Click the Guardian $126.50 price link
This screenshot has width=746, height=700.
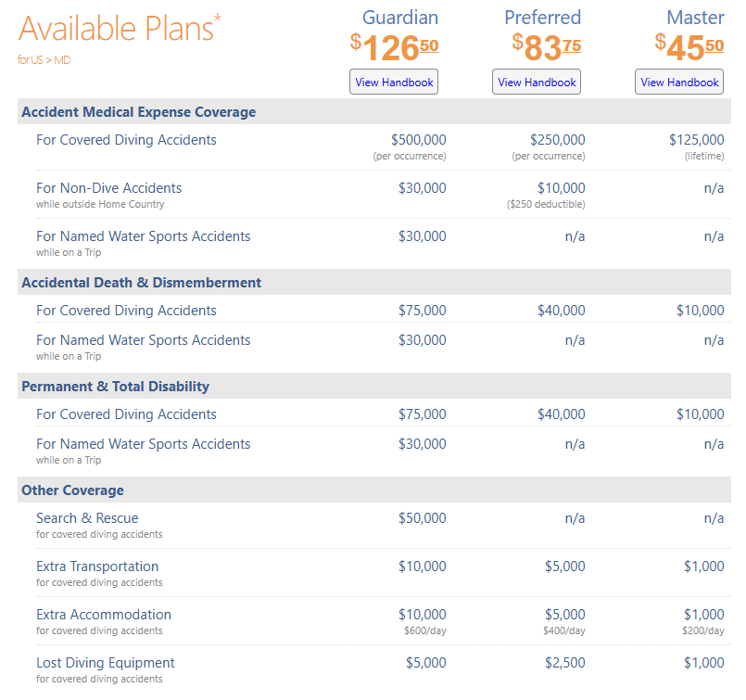(394, 47)
